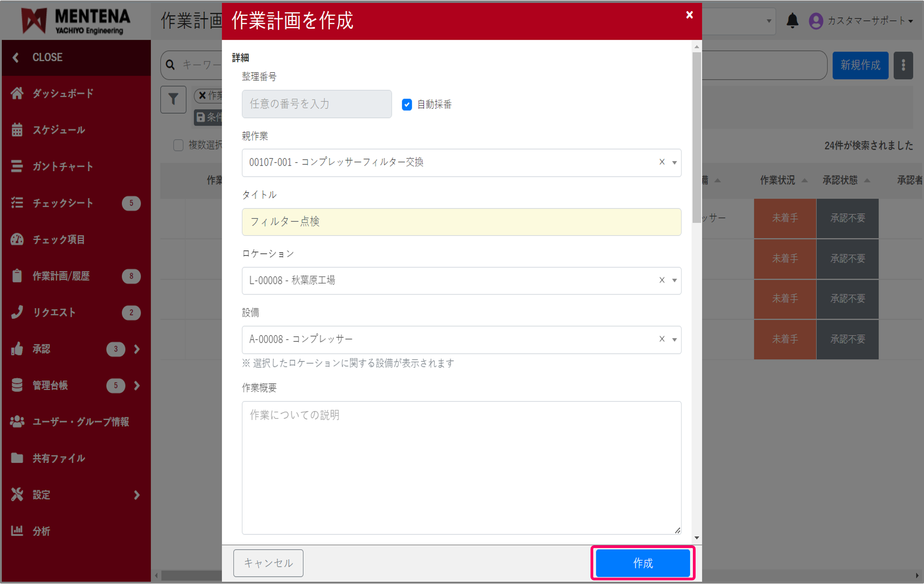Clear the 設備 selection with X
The image size is (924, 584).
(662, 339)
